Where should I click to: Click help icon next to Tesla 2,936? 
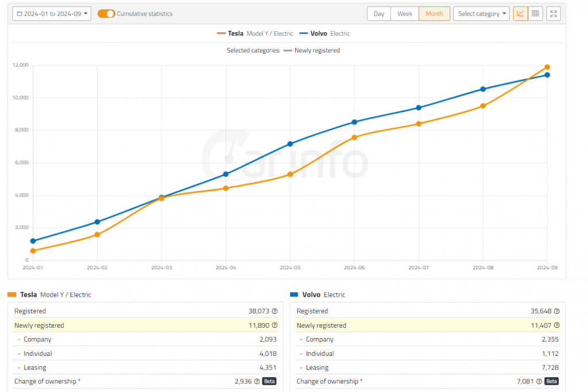click(x=257, y=381)
